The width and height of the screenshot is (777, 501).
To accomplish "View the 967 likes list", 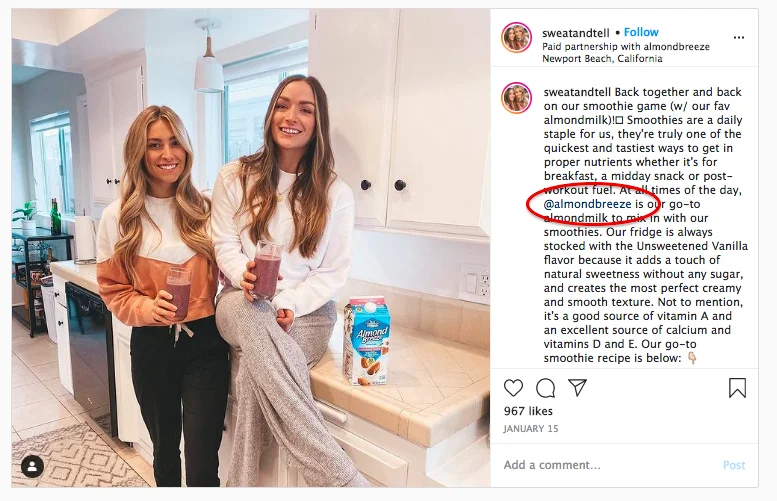I will tap(528, 411).
